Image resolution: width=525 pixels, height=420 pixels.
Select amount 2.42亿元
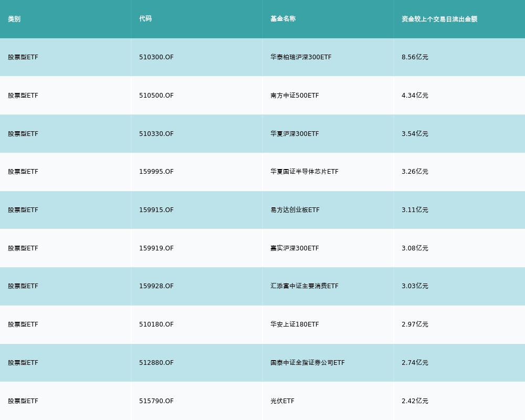[x=415, y=401]
